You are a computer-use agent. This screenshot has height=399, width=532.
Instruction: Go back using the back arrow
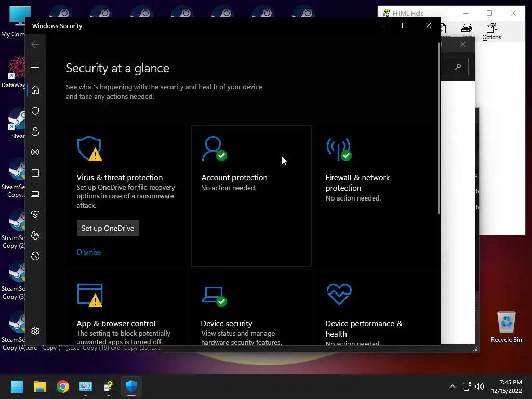pyautogui.click(x=35, y=44)
